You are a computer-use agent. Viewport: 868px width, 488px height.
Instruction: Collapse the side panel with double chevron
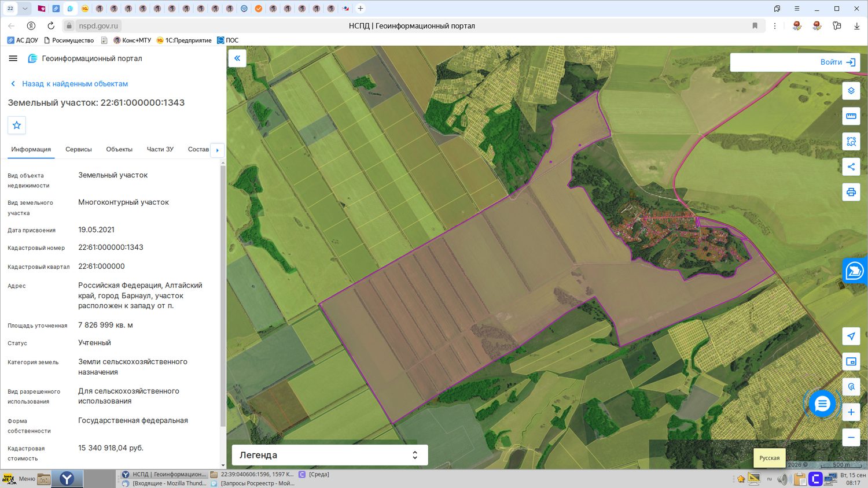237,58
